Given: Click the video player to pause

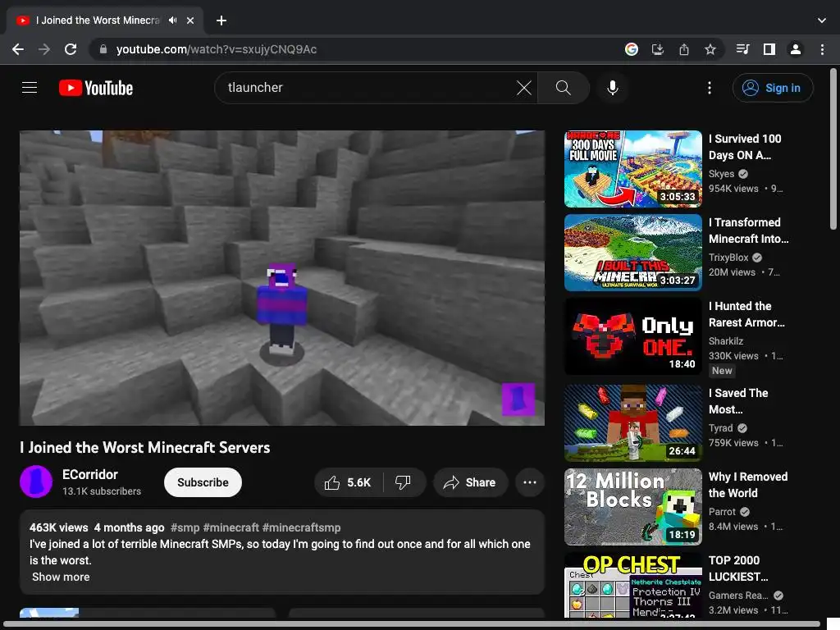Looking at the screenshot, I should tap(282, 277).
